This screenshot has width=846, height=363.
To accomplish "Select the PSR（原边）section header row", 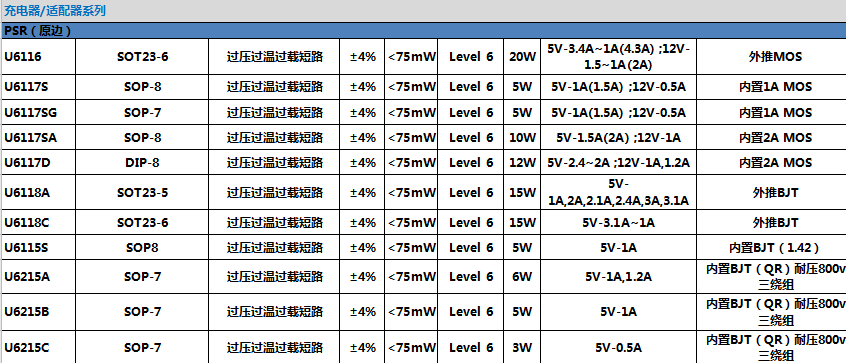I will [423, 31].
